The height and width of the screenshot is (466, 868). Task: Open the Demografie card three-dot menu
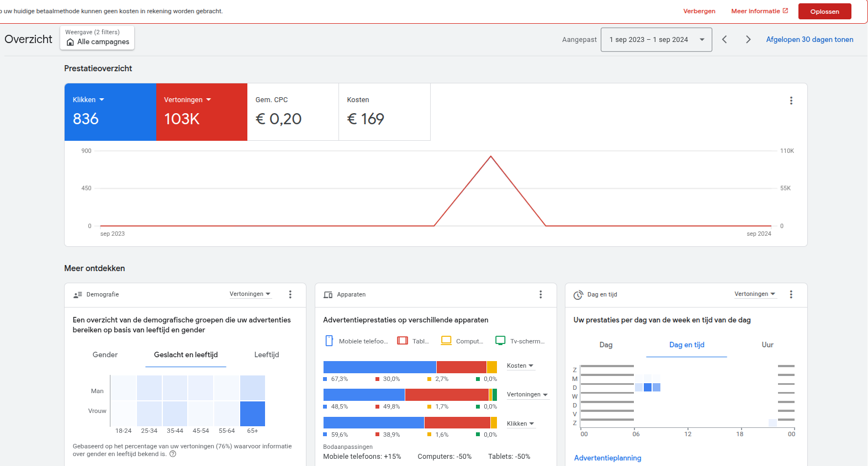(x=290, y=294)
